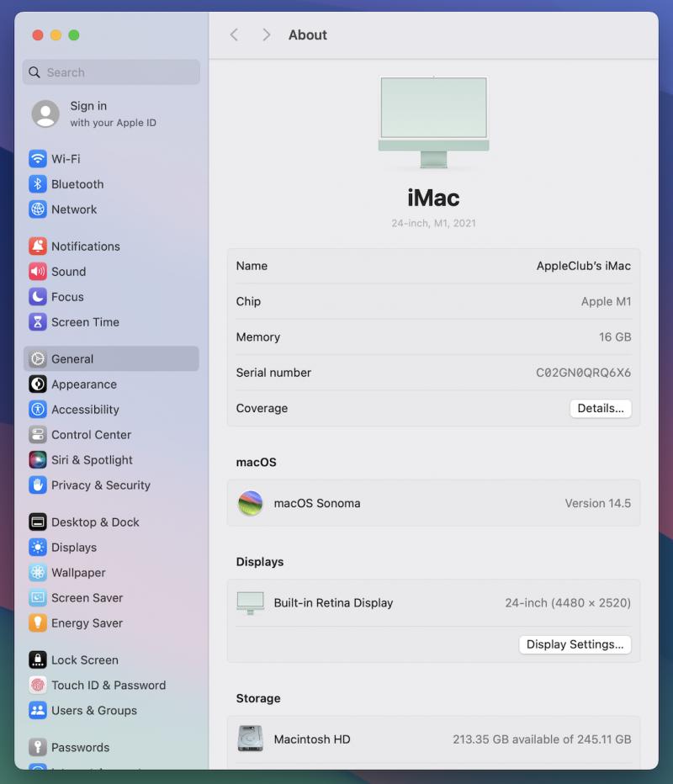Zoom the window with the green button

(73, 35)
